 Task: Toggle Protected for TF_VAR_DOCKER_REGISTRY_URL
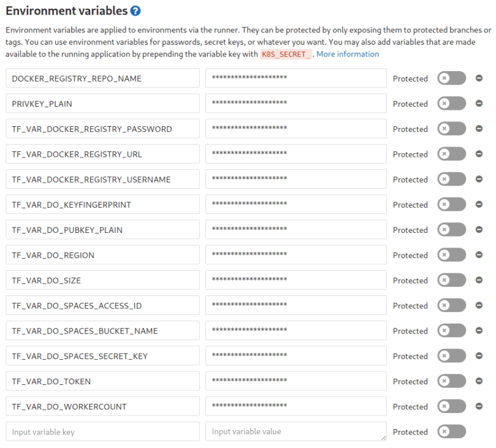tap(451, 154)
